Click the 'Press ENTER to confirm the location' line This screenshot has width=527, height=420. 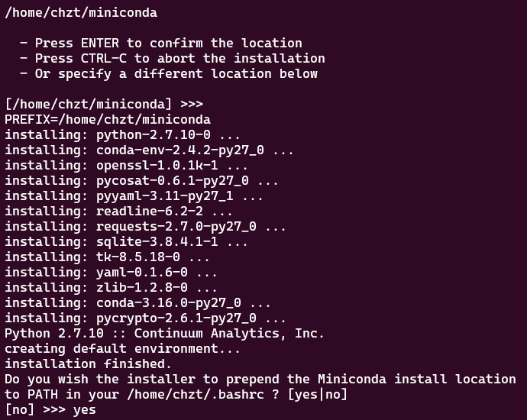click(x=168, y=44)
